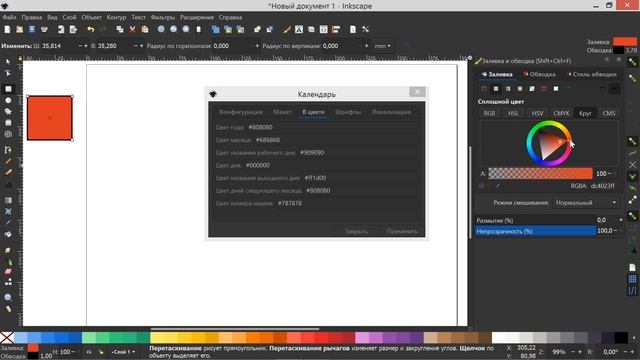Screen dimensions: 640x360
Task: Select the Dropper color picker tool
Action: pos(8,223)
